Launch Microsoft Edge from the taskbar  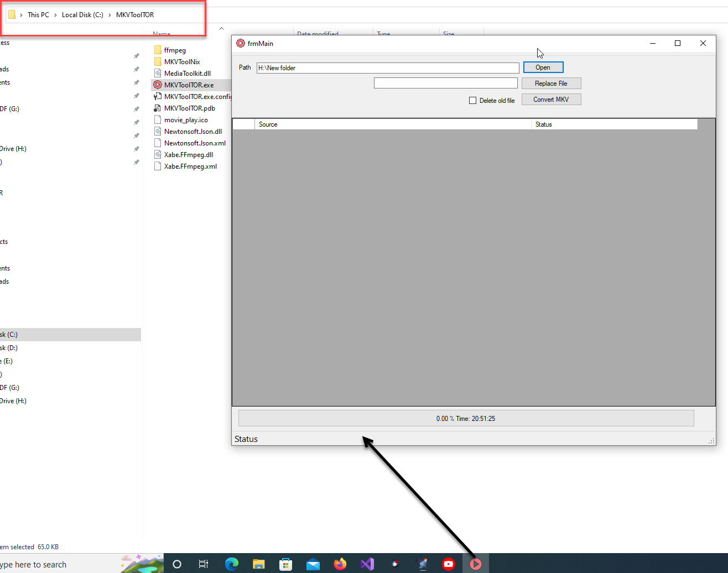[x=232, y=564]
